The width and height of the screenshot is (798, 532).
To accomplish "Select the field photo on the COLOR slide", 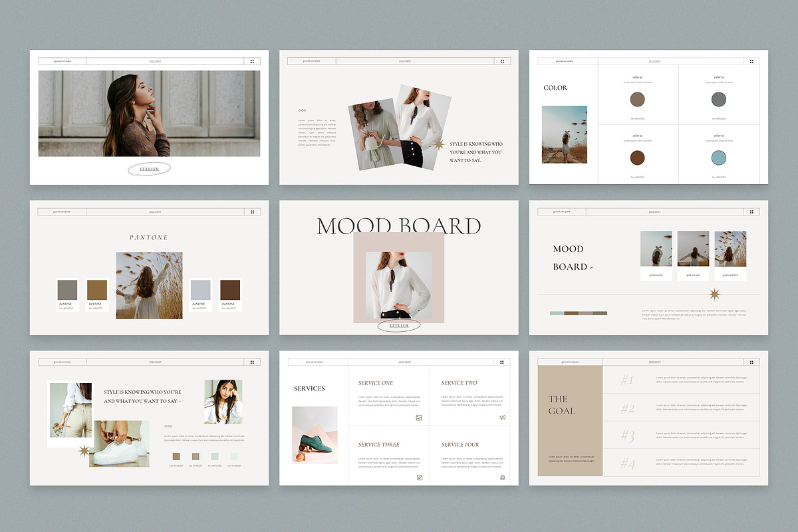I will (x=565, y=134).
